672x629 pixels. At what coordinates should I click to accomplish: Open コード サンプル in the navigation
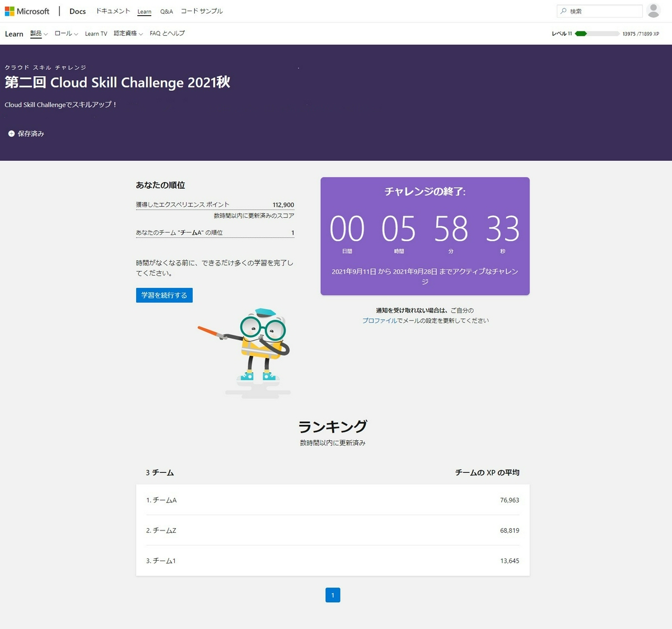[202, 11]
